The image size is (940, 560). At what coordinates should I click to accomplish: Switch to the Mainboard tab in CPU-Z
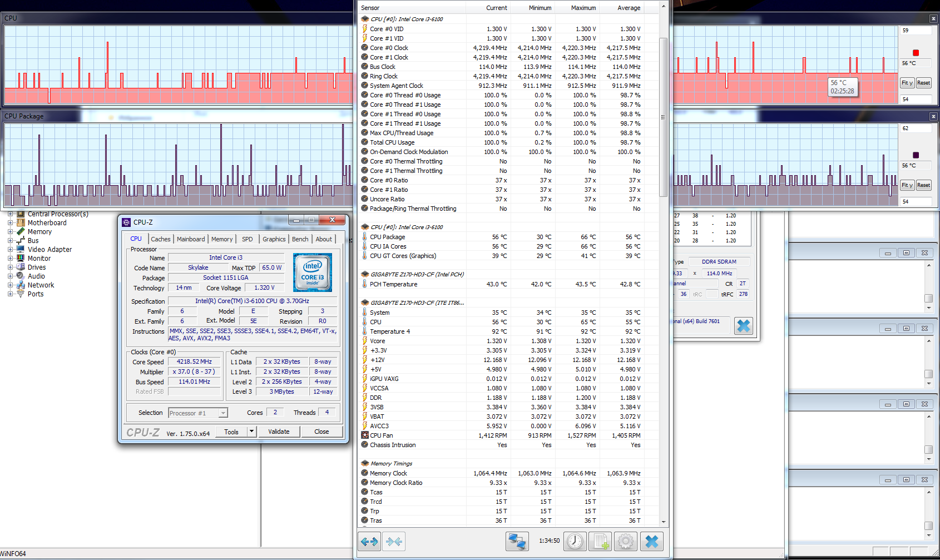[191, 239]
